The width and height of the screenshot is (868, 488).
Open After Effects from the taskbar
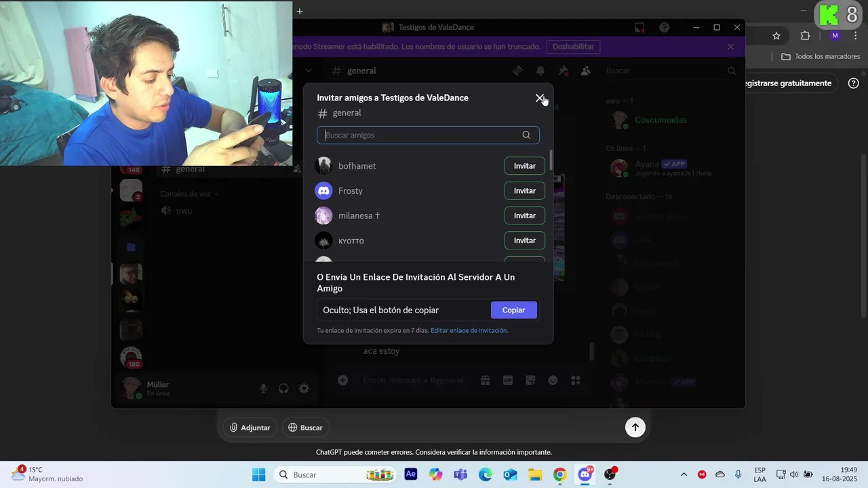(411, 474)
